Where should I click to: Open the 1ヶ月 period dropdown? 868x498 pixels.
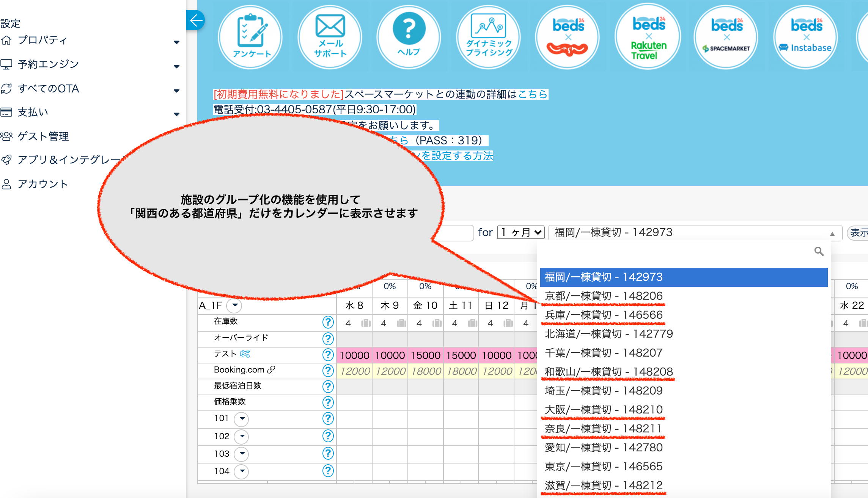coord(520,232)
